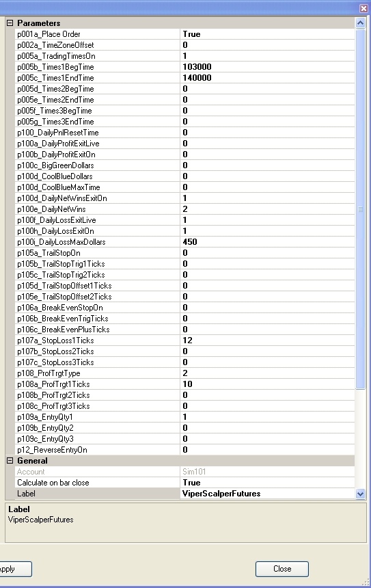Edit the p005b_Times1BegTime value 103000
The width and height of the screenshot is (371, 588).
click(x=267, y=67)
